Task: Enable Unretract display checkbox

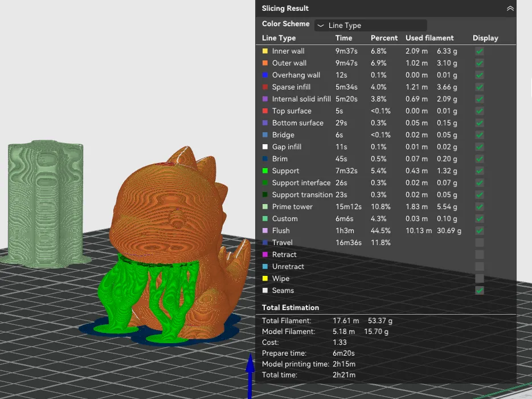Action: 480,267
